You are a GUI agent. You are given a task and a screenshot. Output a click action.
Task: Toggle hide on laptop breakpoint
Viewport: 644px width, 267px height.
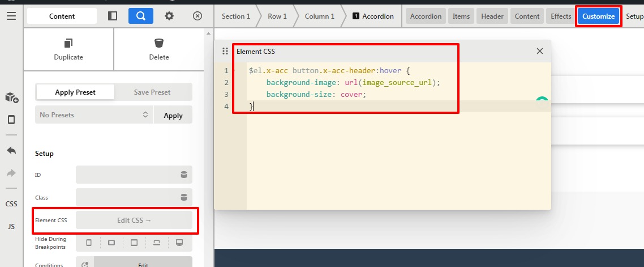(157, 243)
